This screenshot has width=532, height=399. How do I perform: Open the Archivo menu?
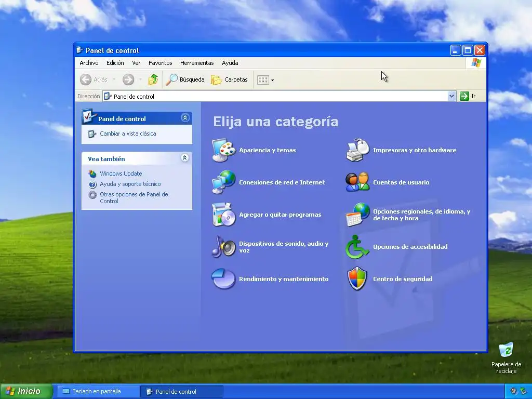89,63
